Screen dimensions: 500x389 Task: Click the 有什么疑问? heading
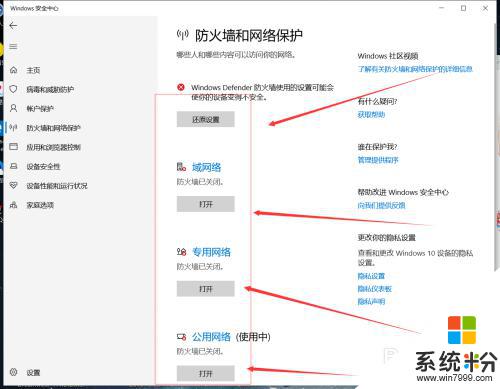pos(377,101)
